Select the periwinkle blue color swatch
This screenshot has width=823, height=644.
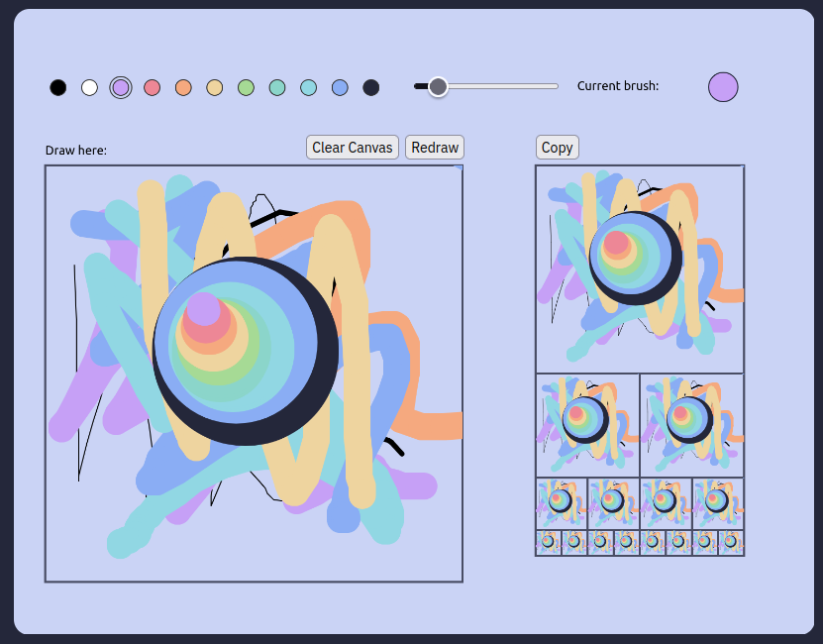pyautogui.click(x=340, y=87)
